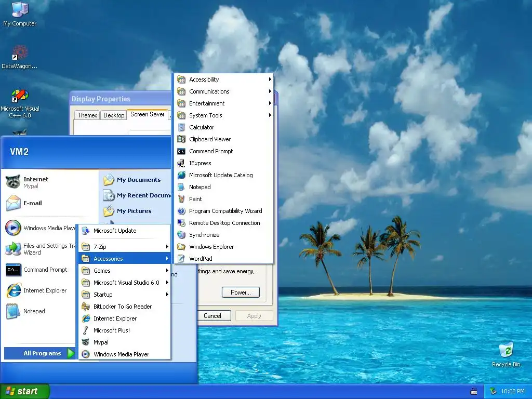Select Screen Saver tab in Display Properties
This screenshot has width=532, height=399.
point(147,114)
